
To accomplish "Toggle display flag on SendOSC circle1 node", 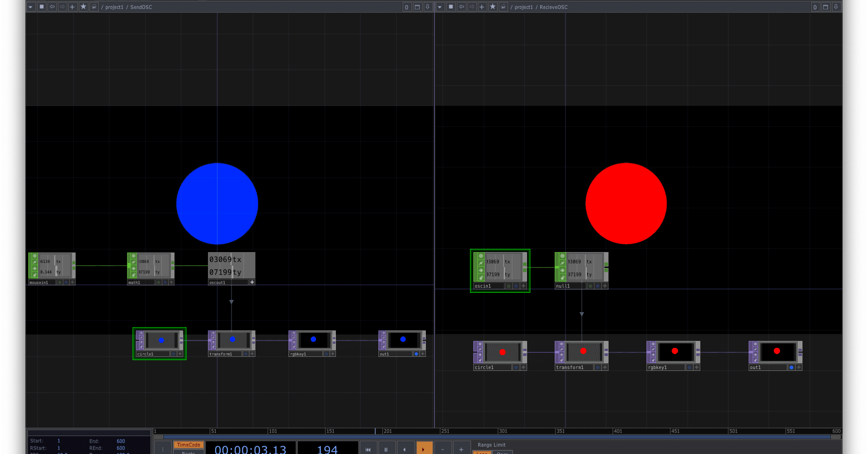I will tap(174, 354).
